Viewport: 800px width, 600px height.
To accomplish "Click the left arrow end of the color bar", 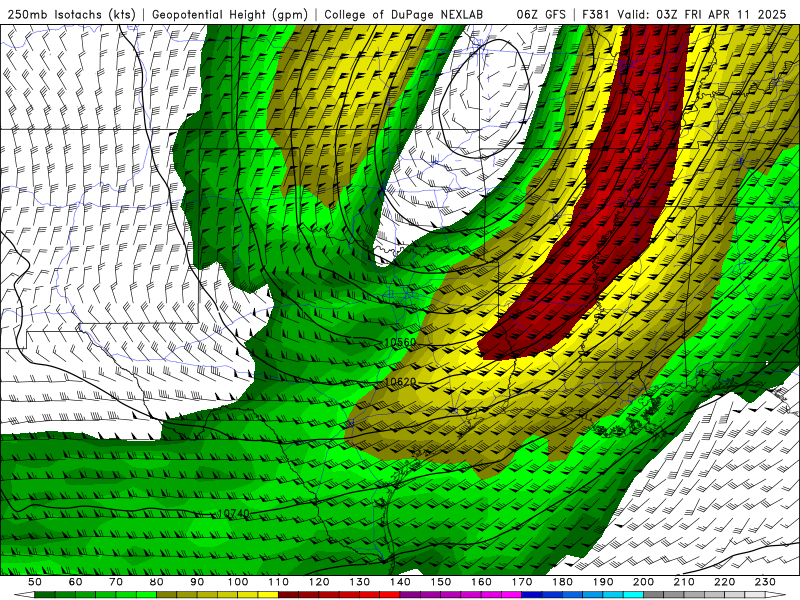I will (x=24, y=595).
